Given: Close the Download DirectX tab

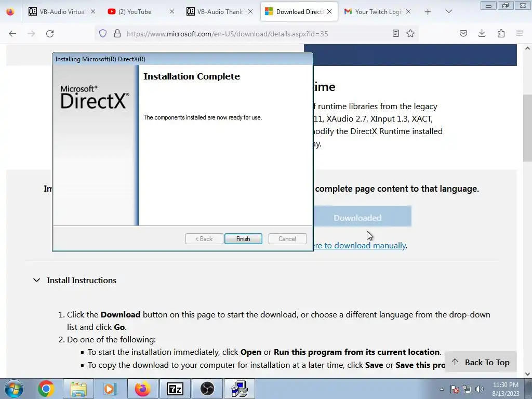Looking at the screenshot, I should pyautogui.click(x=329, y=11).
